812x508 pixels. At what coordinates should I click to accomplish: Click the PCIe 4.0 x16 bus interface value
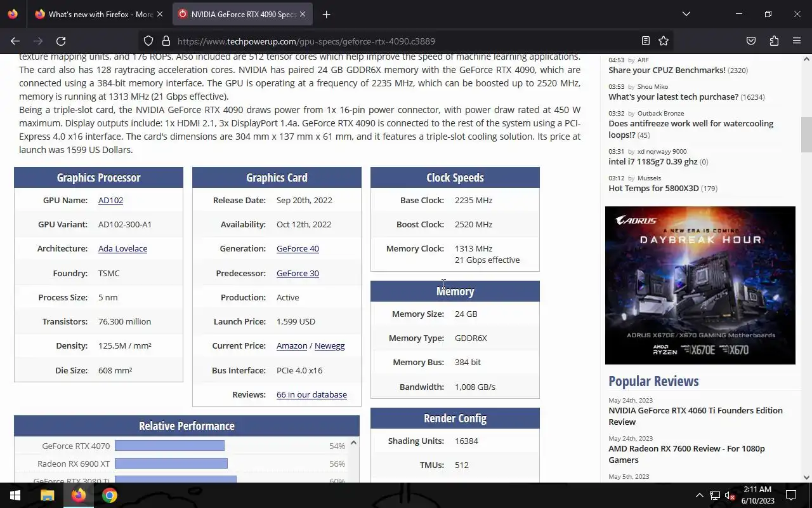(x=299, y=370)
